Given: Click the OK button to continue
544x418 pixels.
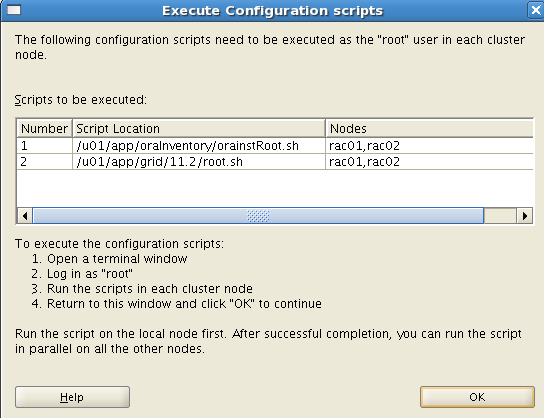Looking at the screenshot, I should coord(477,397).
